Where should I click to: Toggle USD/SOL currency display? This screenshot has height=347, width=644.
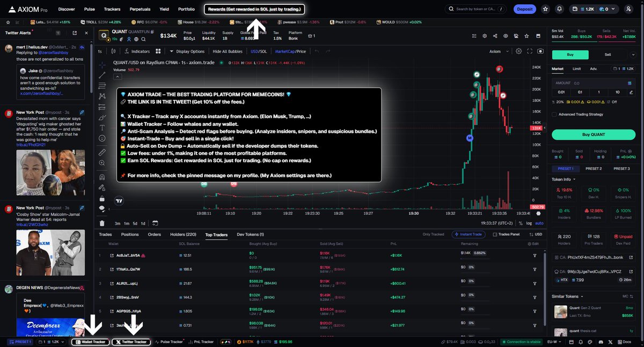point(259,52)
